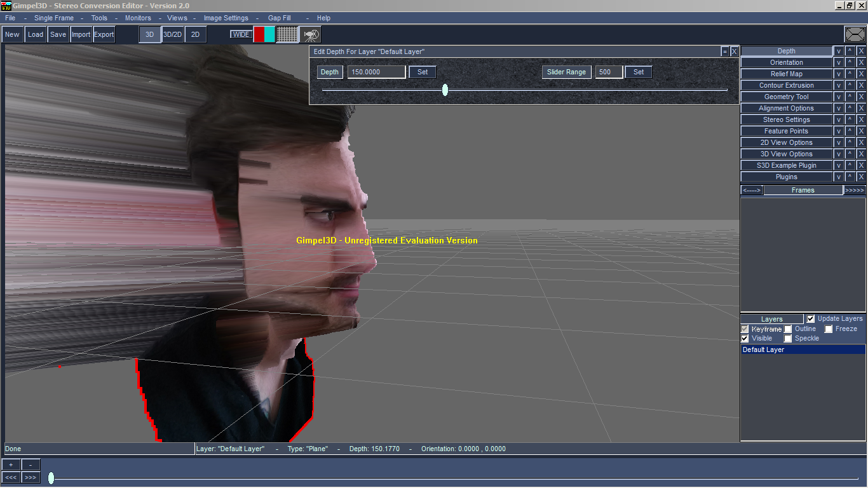The image size is (868, 488).
Task: Click the Load toolbar button
Action: coord(36,34)
